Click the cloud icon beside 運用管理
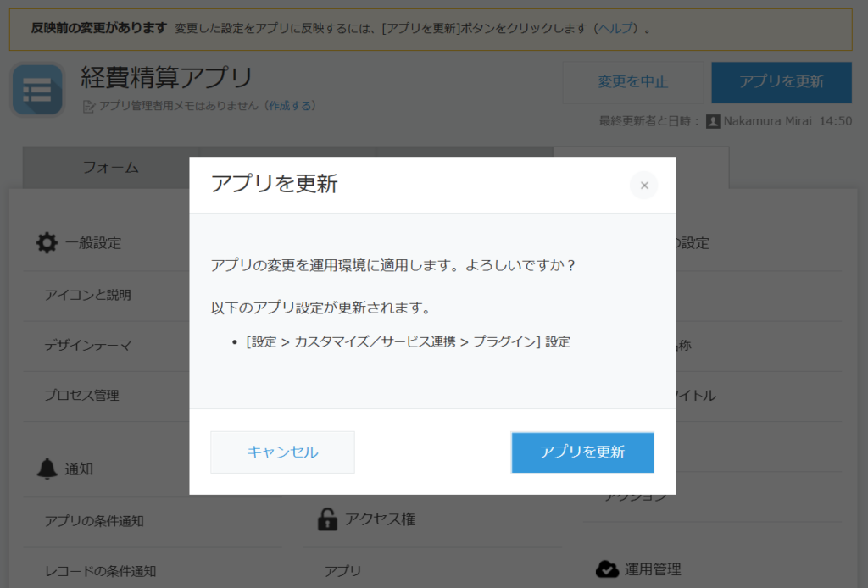The image size is (868, 588). (607, 569)
